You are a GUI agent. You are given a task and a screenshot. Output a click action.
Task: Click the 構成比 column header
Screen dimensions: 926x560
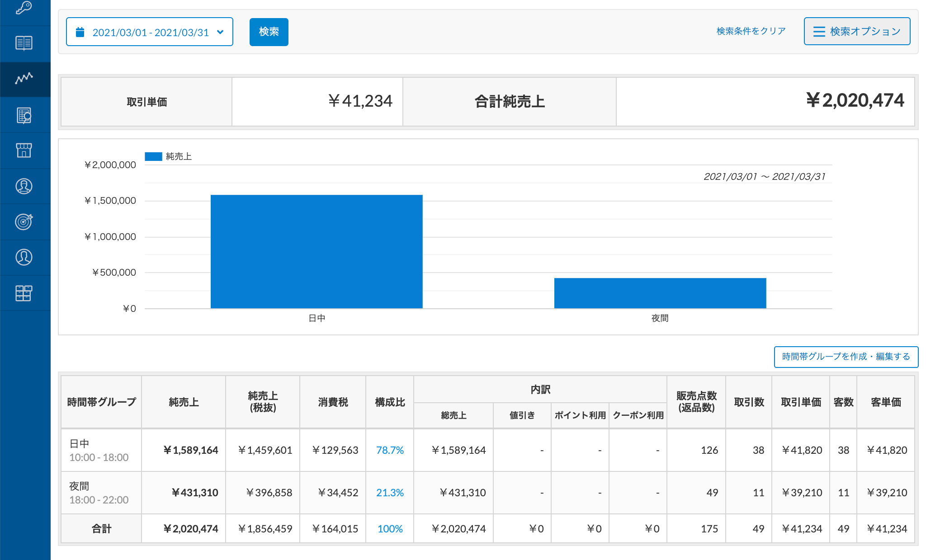point(390,402)
